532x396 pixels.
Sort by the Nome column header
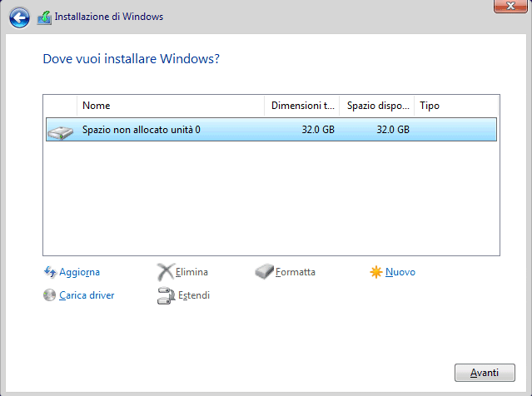171,106
